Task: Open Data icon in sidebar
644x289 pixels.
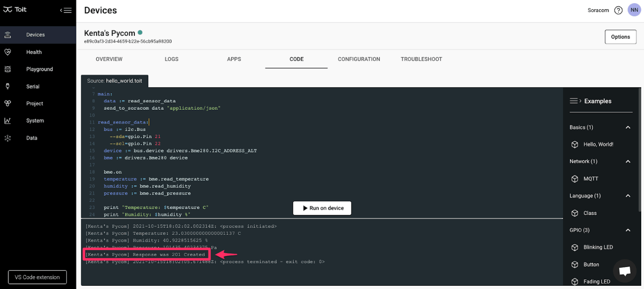Action: [x=8, y=138]
